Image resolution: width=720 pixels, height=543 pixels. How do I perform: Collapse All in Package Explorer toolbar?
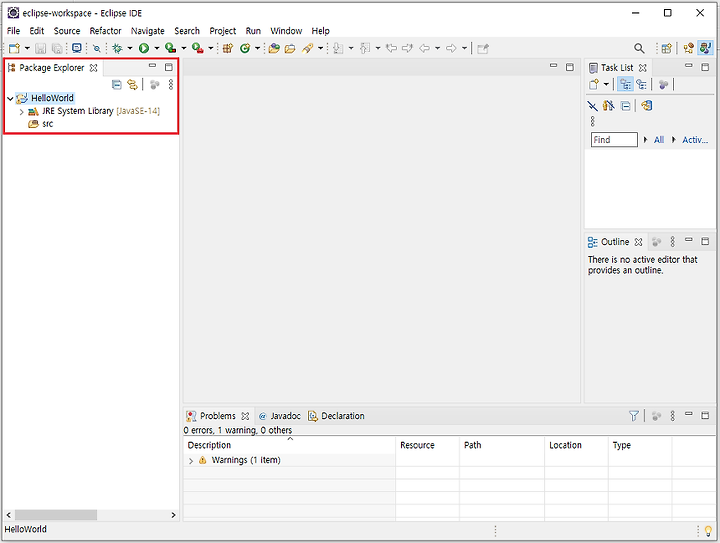point(117,84)
